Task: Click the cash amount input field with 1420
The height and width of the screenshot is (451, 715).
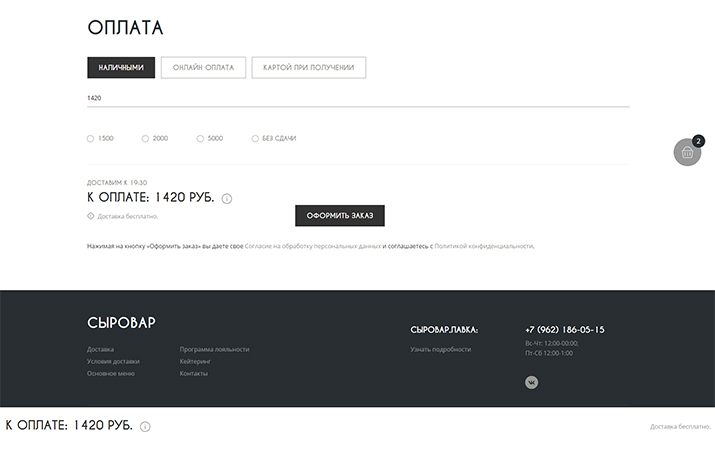Action: [x=358, y=98]
